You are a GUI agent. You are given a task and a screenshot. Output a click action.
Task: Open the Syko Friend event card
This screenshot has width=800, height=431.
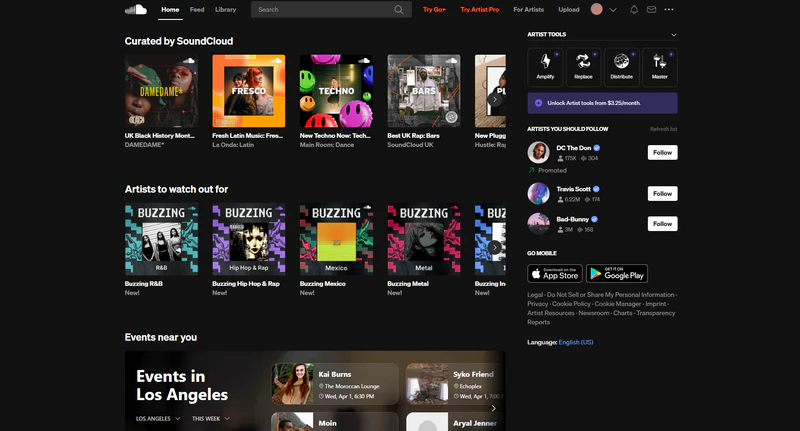point(456,384)
